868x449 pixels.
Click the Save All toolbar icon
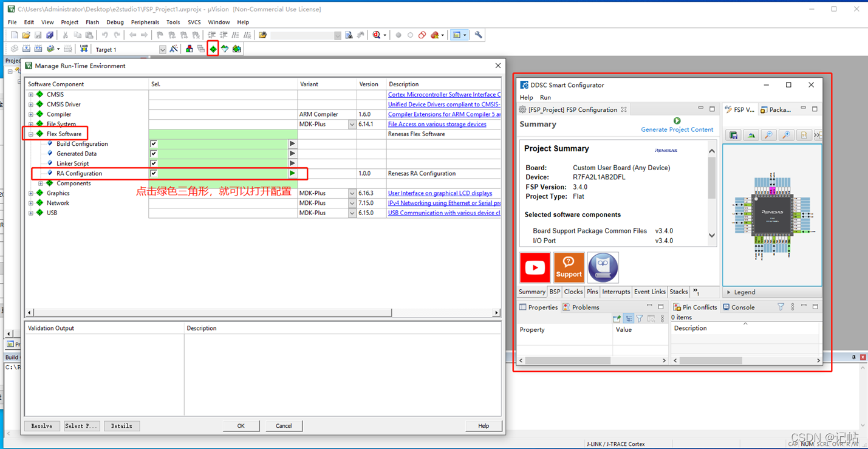(x=50, y=35)
